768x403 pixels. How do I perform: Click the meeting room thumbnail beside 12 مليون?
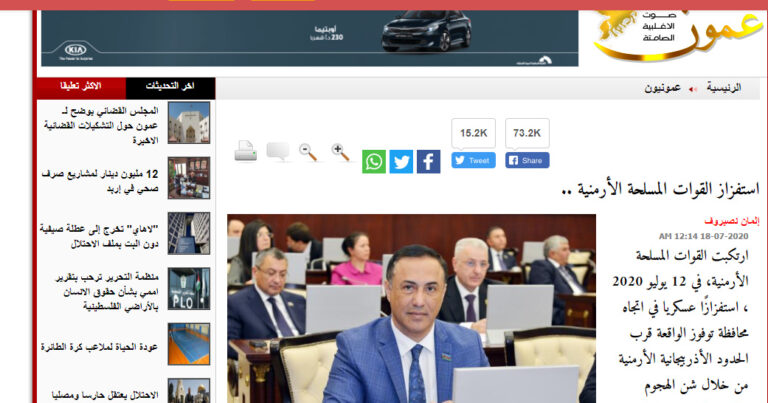(x=189, y=178)
